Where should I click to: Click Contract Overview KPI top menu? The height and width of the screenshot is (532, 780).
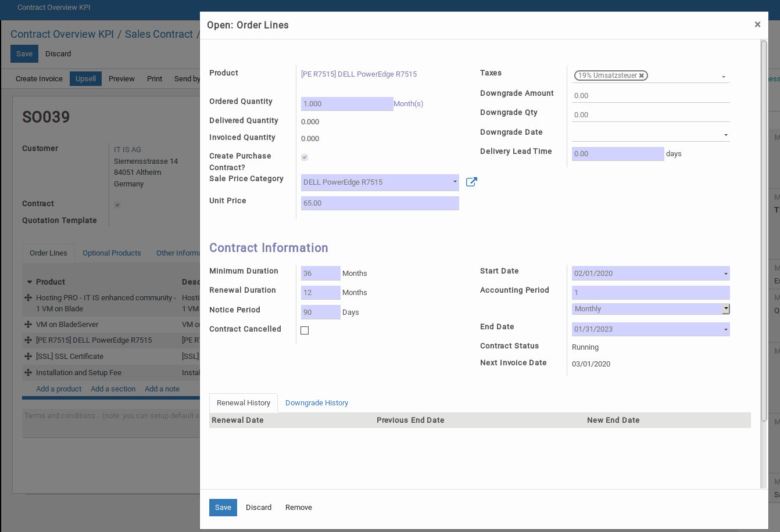tap(54, 8)
